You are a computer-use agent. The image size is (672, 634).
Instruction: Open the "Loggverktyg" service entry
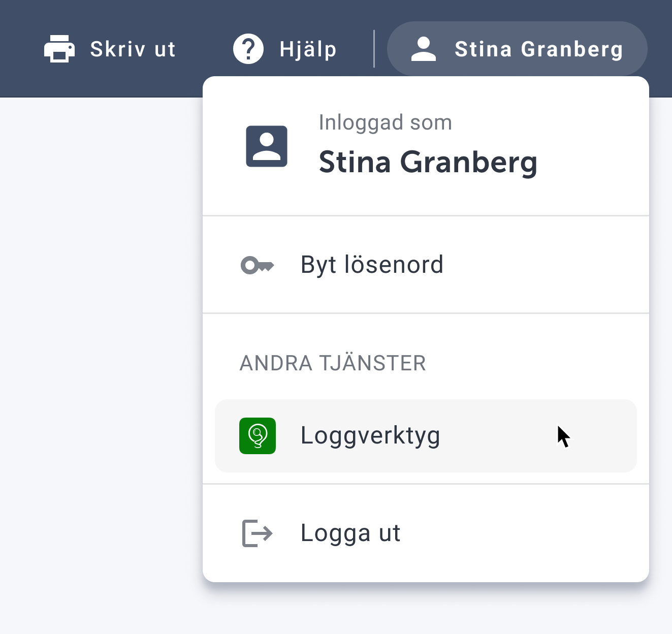[x=426, y=436]
